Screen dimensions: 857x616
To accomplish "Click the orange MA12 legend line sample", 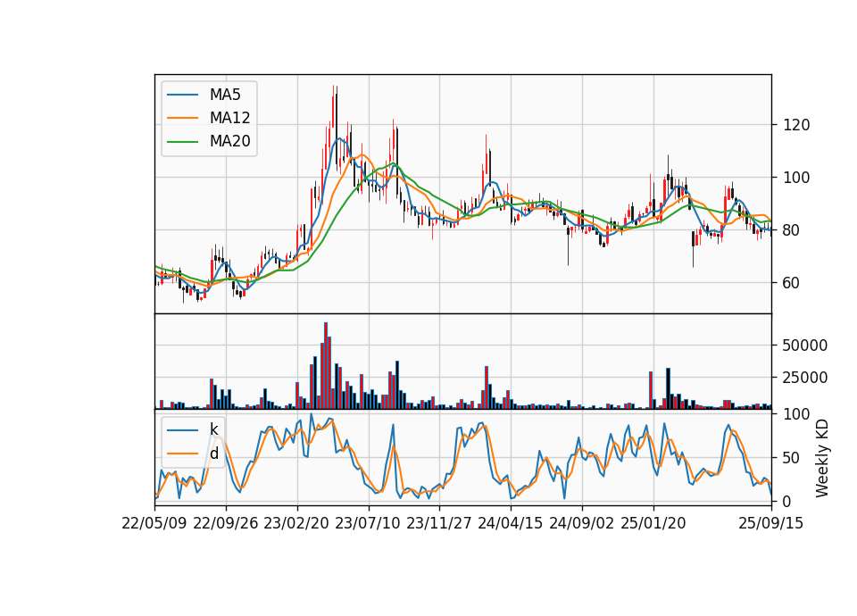I will tap(182, 118).
